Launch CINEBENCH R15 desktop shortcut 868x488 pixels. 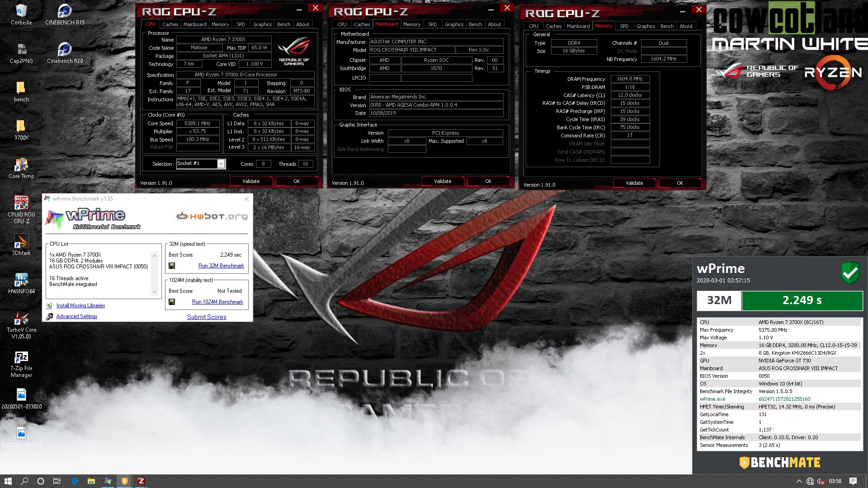pyautogui.click(x=65, y=14)
